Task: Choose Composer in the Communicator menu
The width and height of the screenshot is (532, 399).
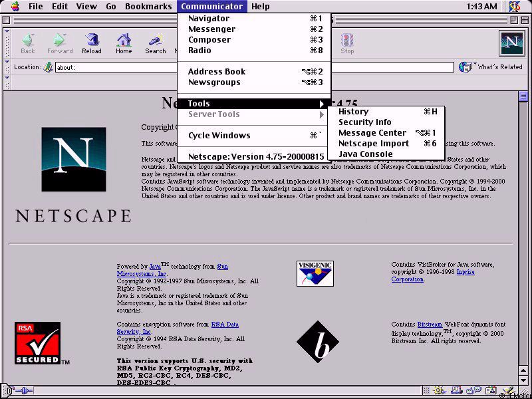Action: tap(254, 40)
